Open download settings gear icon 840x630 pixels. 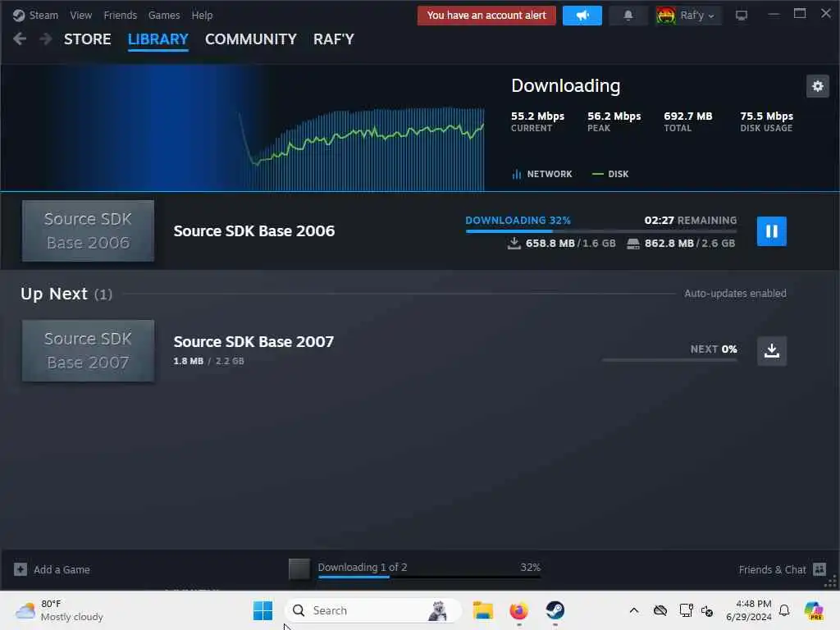(x=818, y=86)
